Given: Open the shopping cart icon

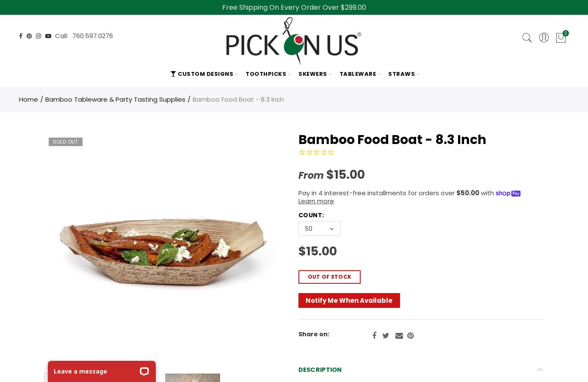Looking at the screenshot, I should (x=561, y=38).
